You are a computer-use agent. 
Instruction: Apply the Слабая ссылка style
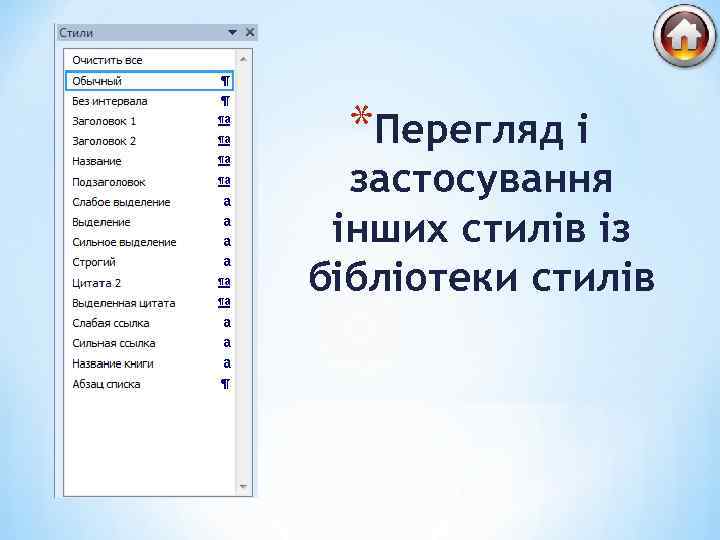click(150, 323)
